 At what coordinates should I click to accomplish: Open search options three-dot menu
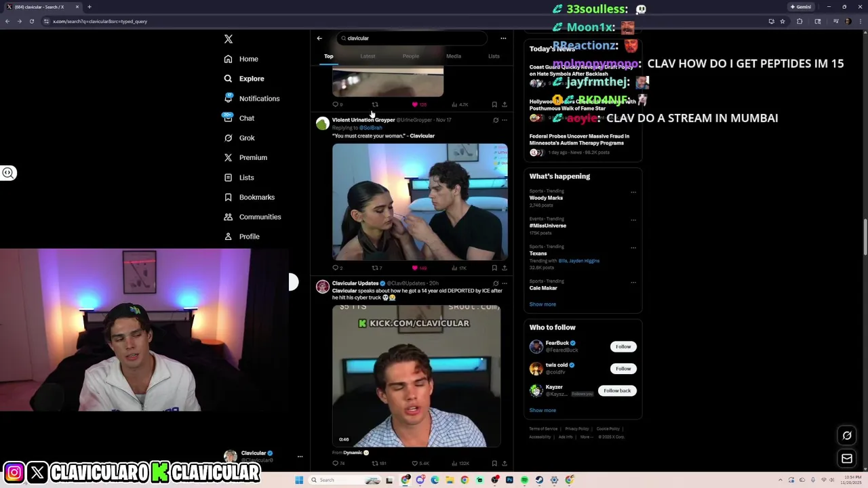click(x=503, y=38)
